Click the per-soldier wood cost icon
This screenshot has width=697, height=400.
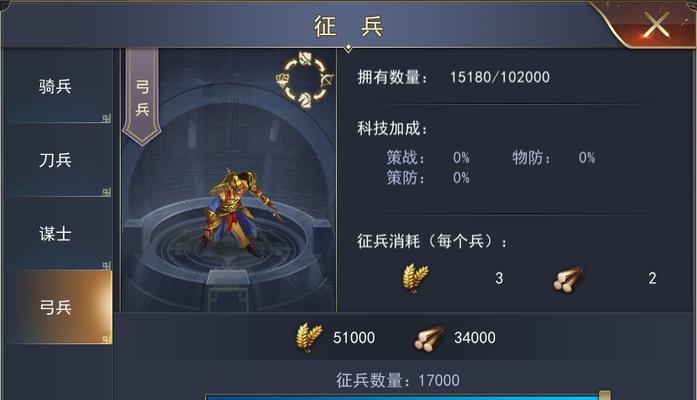568,279
